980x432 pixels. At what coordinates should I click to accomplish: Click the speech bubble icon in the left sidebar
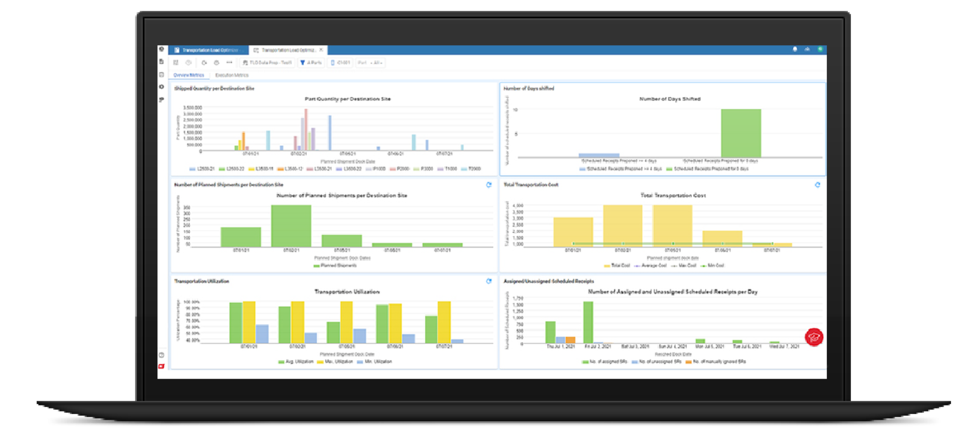(161, 100)
